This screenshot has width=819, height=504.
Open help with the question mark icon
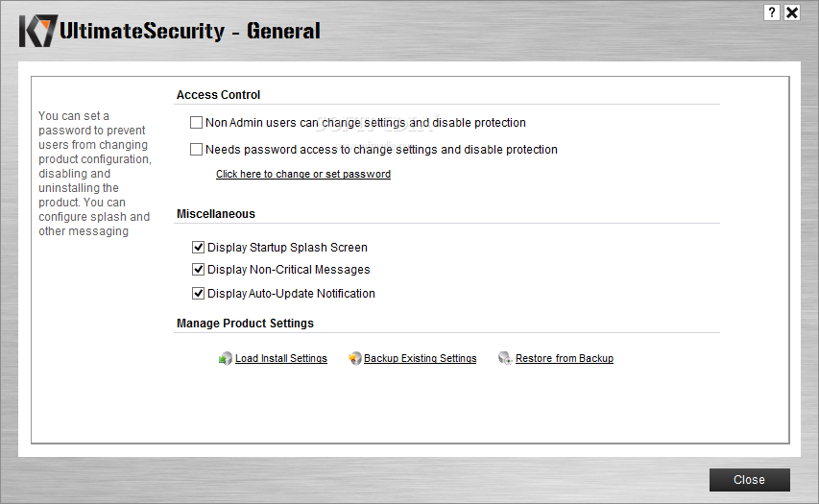[x=771, y=12]
